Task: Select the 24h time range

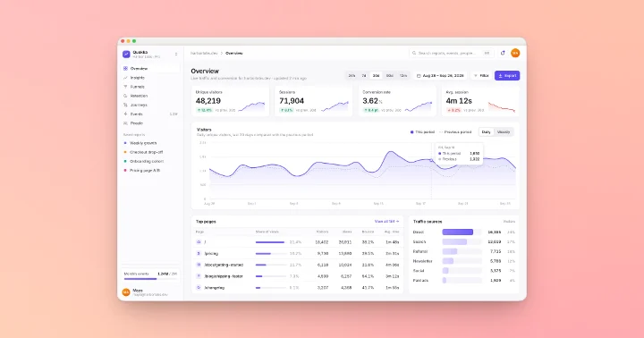Action: click(352, 76)
